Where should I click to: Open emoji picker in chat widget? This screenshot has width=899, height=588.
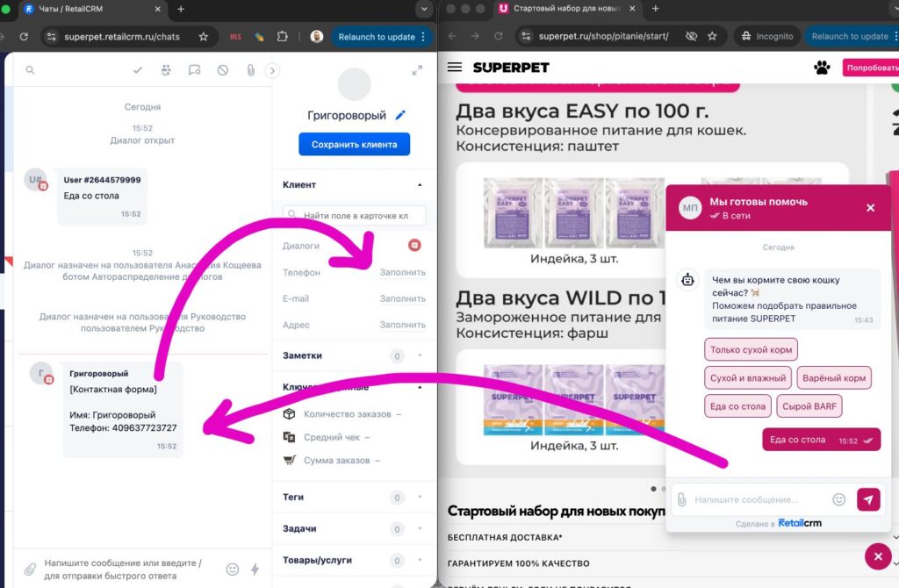click(x=838, y=499)
